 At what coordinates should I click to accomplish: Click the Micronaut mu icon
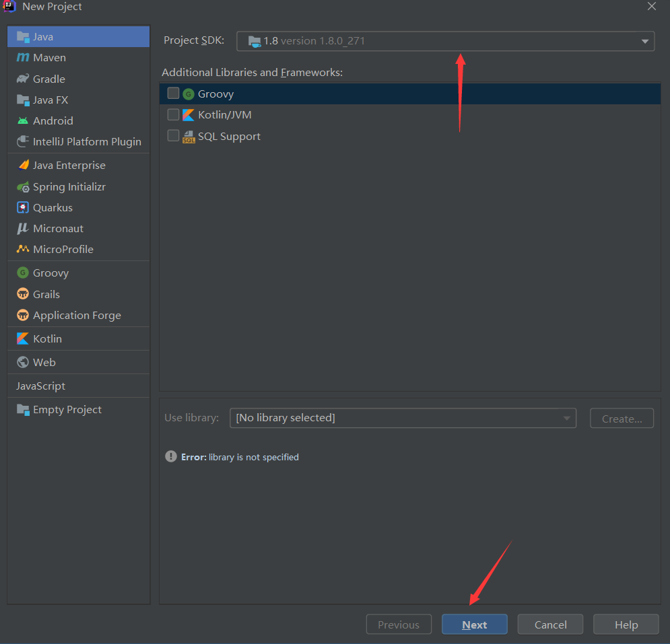coord(23,229)
